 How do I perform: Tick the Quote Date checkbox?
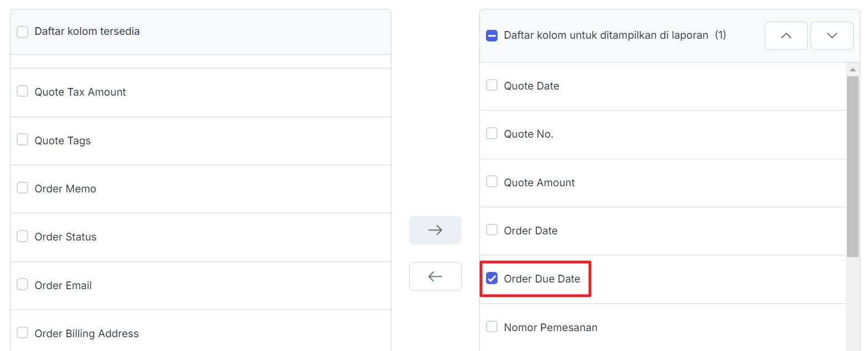point(491,85)
